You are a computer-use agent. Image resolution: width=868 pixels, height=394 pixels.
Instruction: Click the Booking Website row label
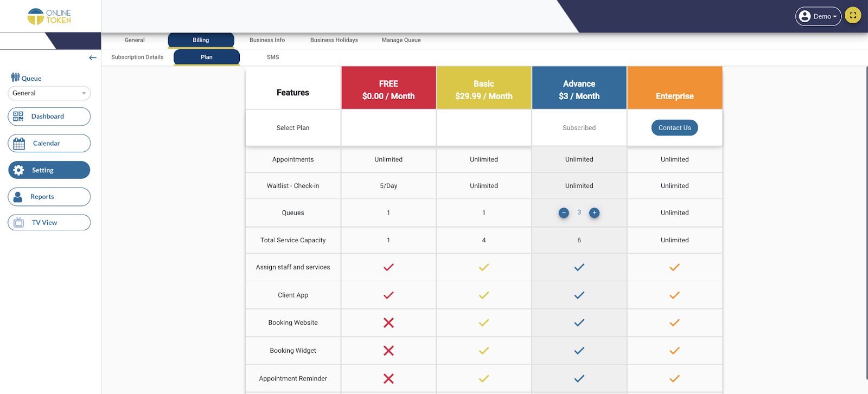pyautogui.click(x=293, y=322)
